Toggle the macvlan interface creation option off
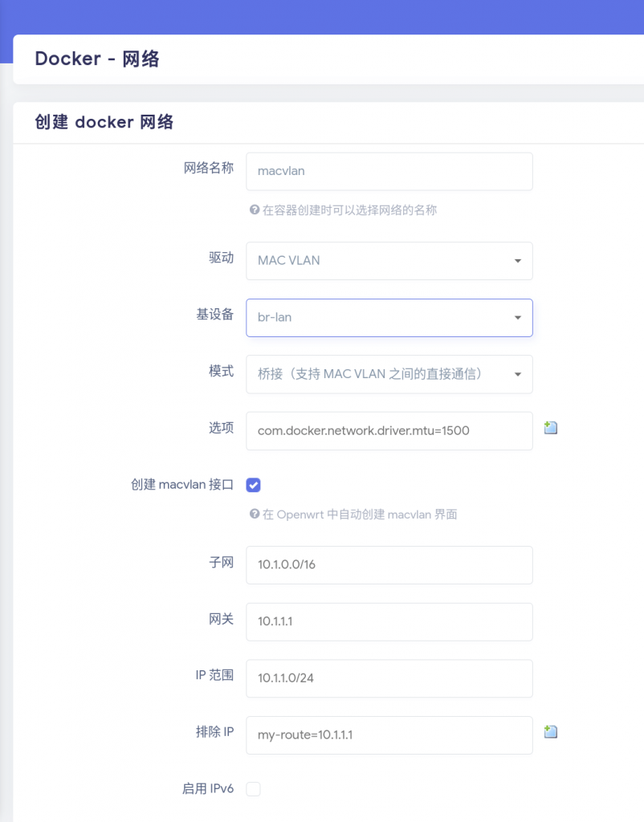The width and height of the screenshot is (644, 822). [253, 485]
